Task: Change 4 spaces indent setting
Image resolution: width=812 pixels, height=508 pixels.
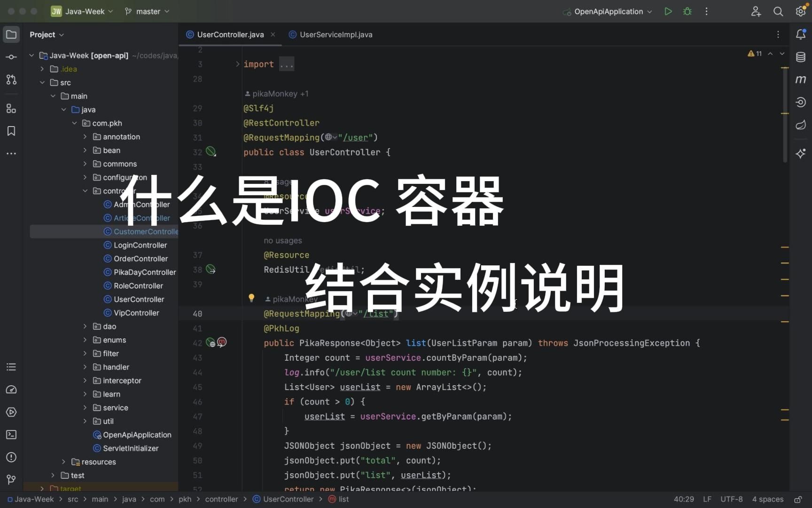Action: pos(768,499)
